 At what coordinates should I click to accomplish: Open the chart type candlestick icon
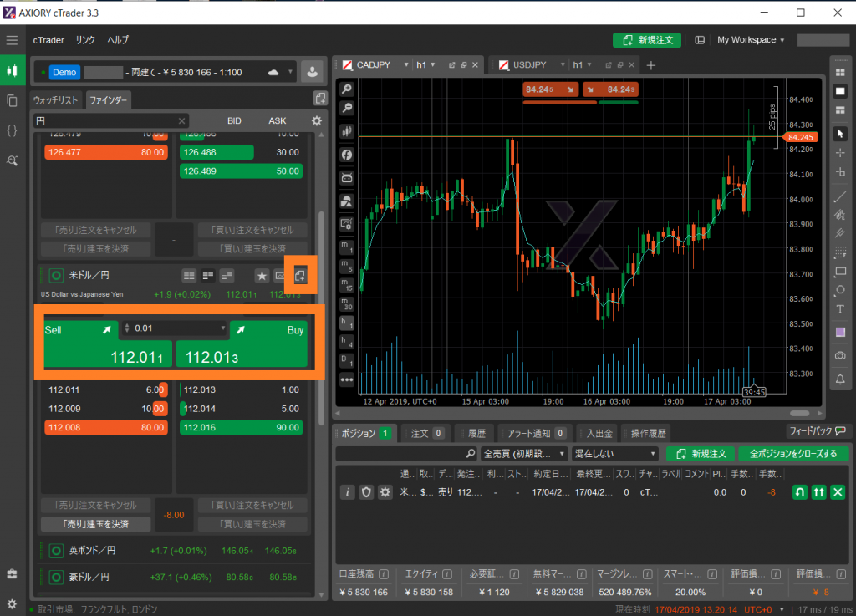point(347,131)
